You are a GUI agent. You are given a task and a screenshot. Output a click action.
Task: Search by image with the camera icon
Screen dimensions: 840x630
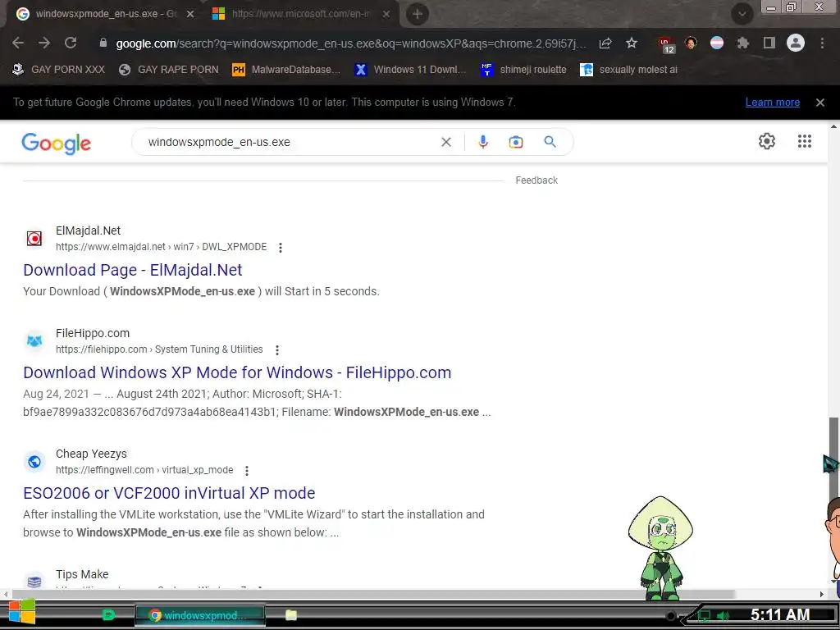(516, 142)
